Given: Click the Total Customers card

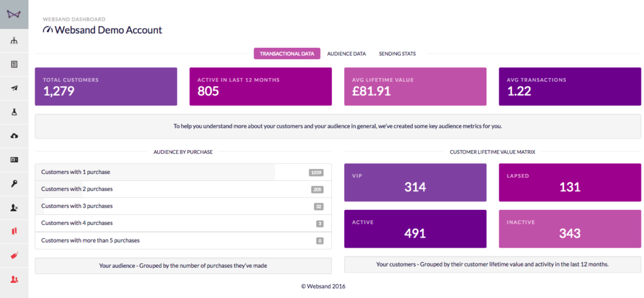Looking at the screenshot, I should pos(106,87).
